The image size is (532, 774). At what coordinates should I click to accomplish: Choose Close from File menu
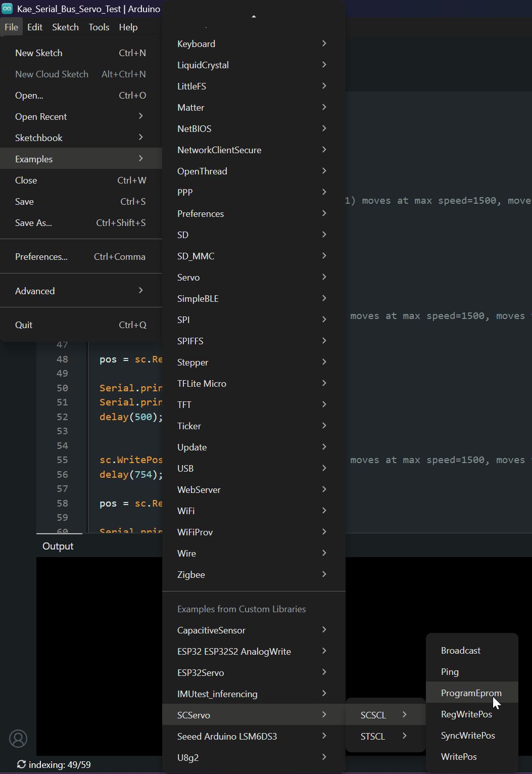[x=81, y=180]
